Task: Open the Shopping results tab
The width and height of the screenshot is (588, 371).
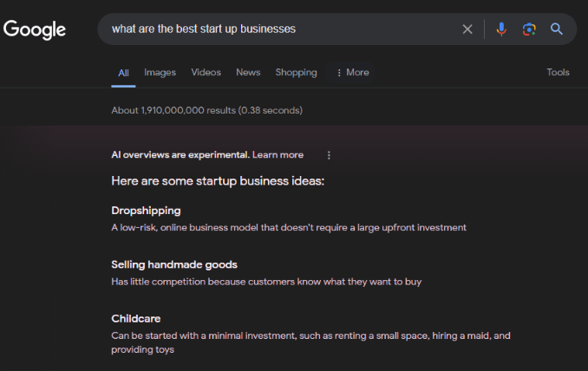Action: [296, 73]
